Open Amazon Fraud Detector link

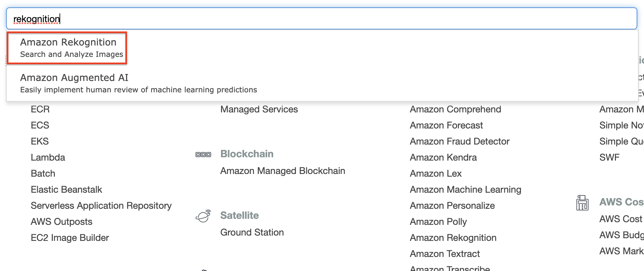pos(459,142)
